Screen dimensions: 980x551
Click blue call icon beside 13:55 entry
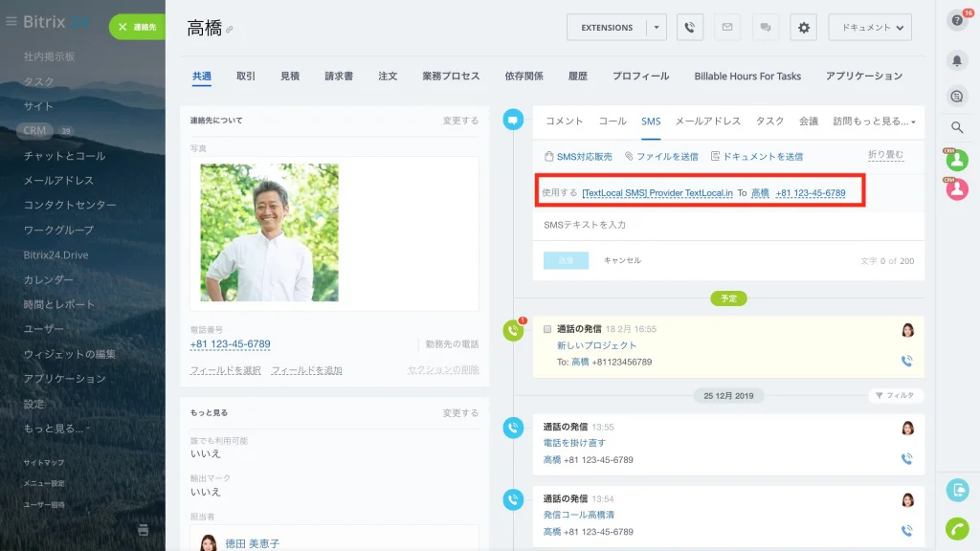513,428
